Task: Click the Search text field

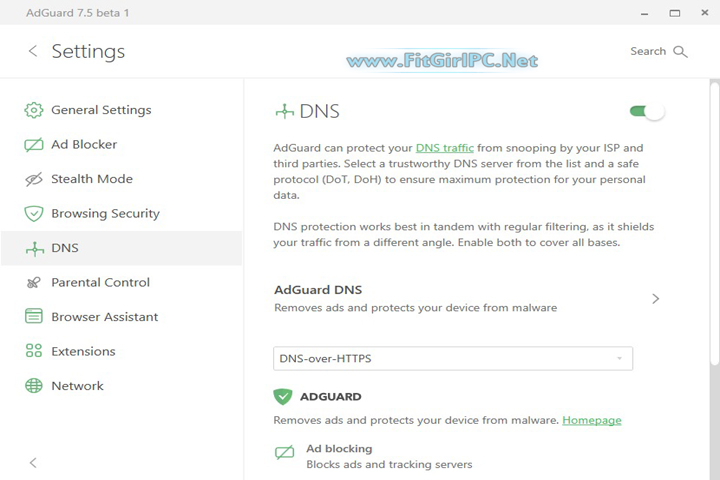Action: coord(648,51)
